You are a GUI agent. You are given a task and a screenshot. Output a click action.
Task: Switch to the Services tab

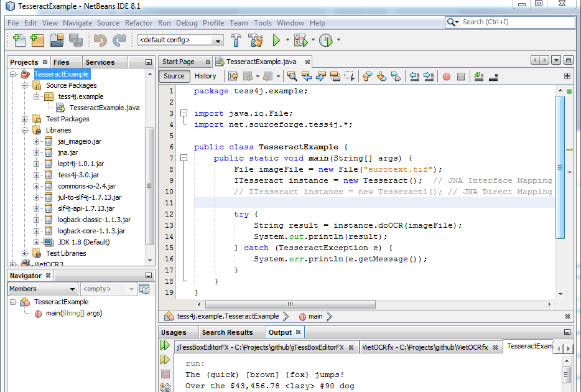click(100, 62)
